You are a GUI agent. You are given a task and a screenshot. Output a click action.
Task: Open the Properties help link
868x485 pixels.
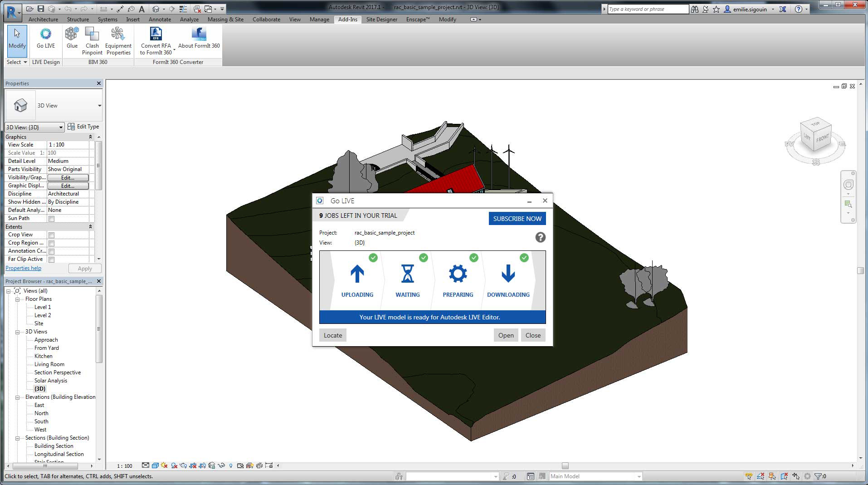click(23, 268)
